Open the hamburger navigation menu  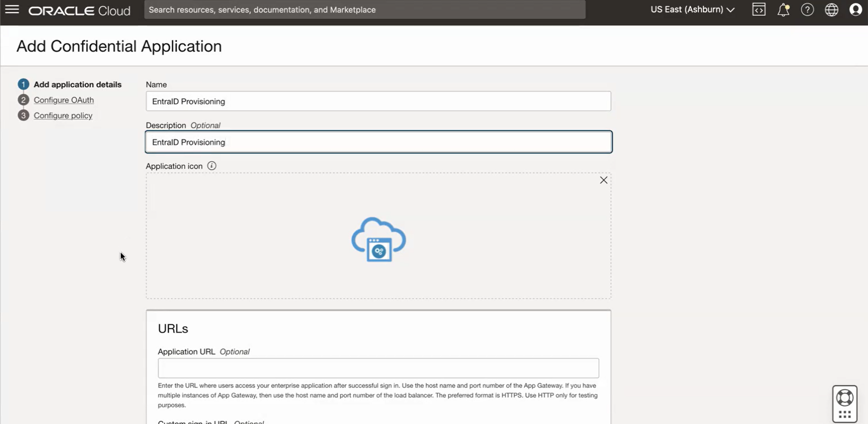[12, 9]
